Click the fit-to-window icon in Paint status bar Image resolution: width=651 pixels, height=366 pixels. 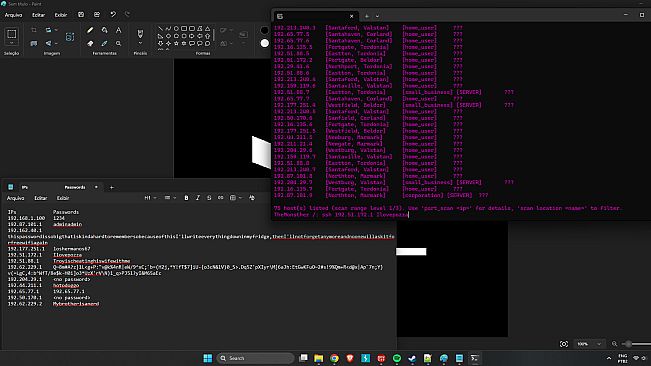click(x=563, y=344)
